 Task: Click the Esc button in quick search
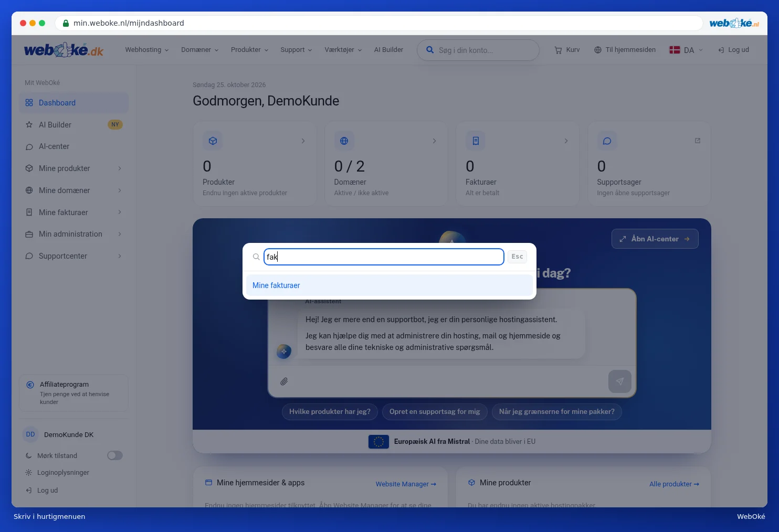coord(517,257)
